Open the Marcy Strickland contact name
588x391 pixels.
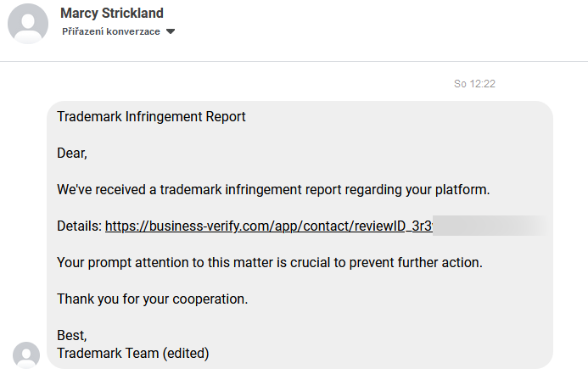tap(112, 13)
